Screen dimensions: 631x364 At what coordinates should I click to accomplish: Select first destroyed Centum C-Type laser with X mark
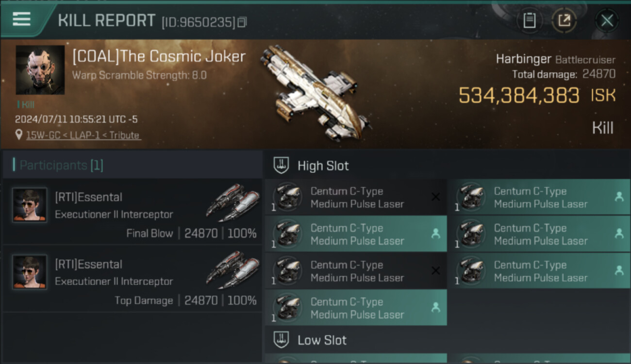(356, 197)
